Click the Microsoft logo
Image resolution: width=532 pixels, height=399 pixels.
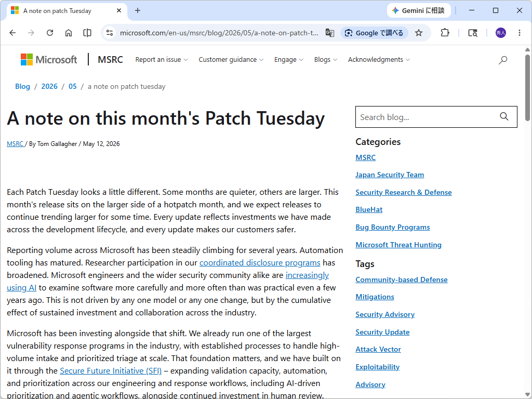[49, 60]
